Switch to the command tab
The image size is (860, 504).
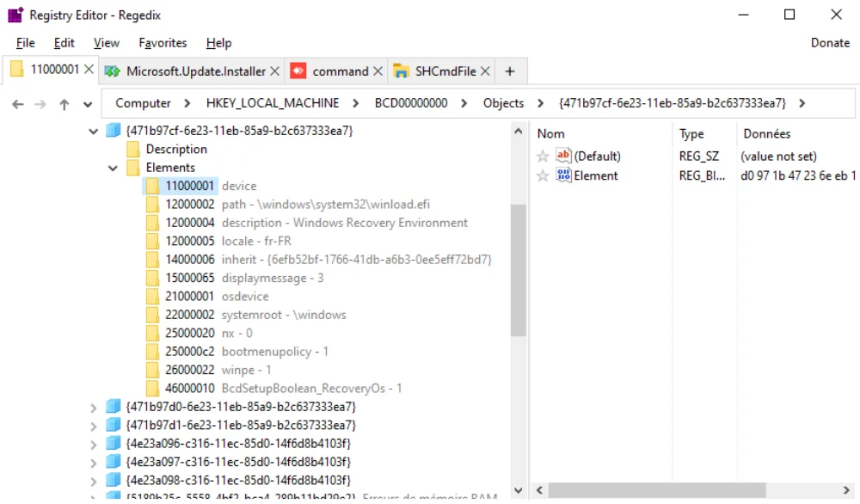point(340,71)
